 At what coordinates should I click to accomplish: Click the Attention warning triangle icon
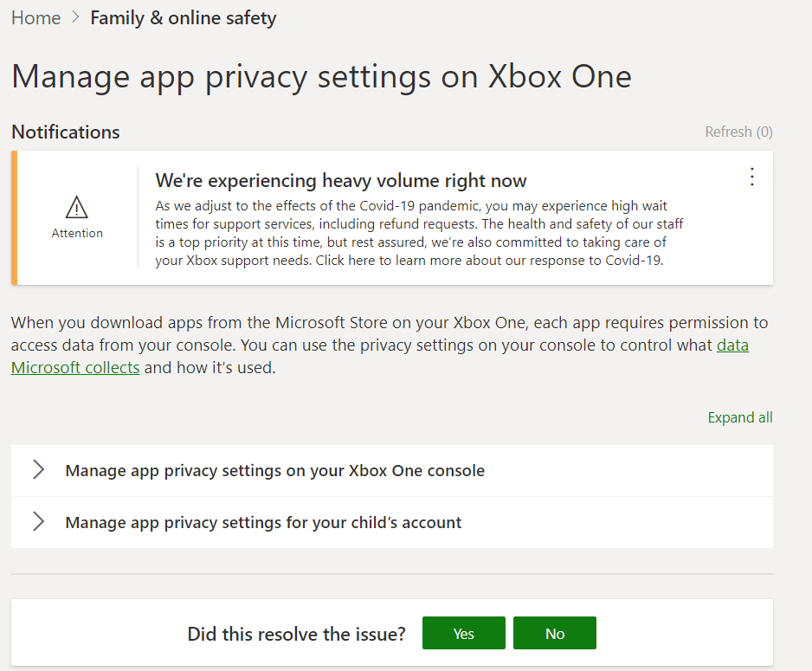tap(77, 207)
